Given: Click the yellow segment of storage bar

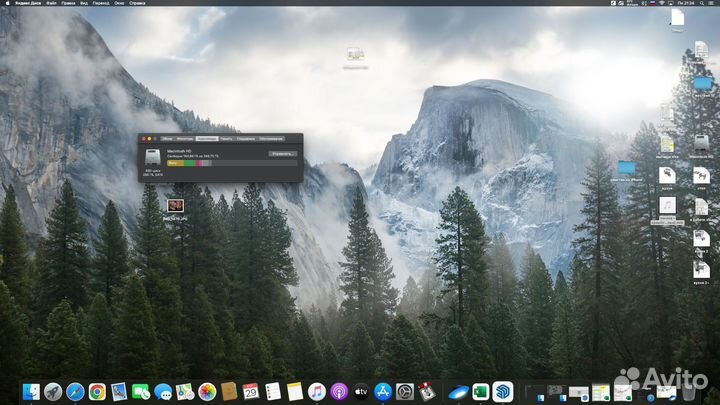Looking at the screenshot, I should 175,163.
